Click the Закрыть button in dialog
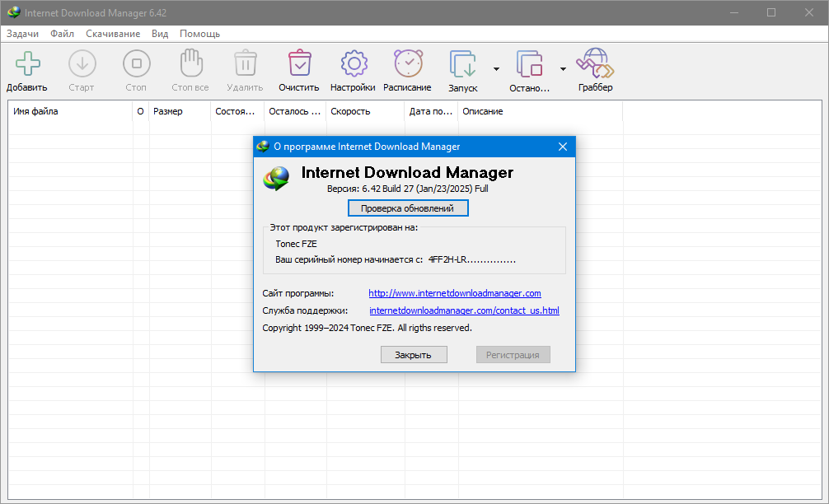The image size is (829, 504). [413, 355]
